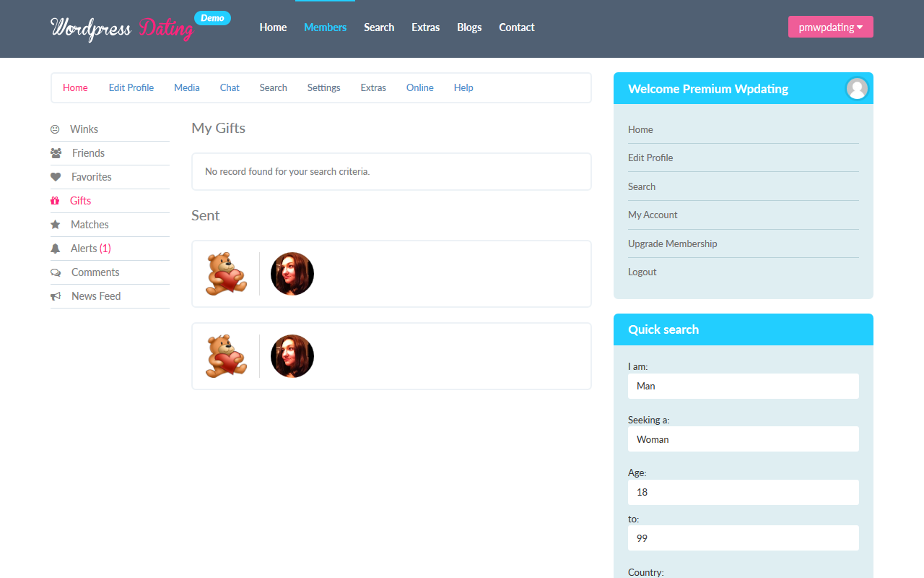Click the Friends group icon
Image resolution: width=924 pixels, height=578 pixels.
point(56,153)
